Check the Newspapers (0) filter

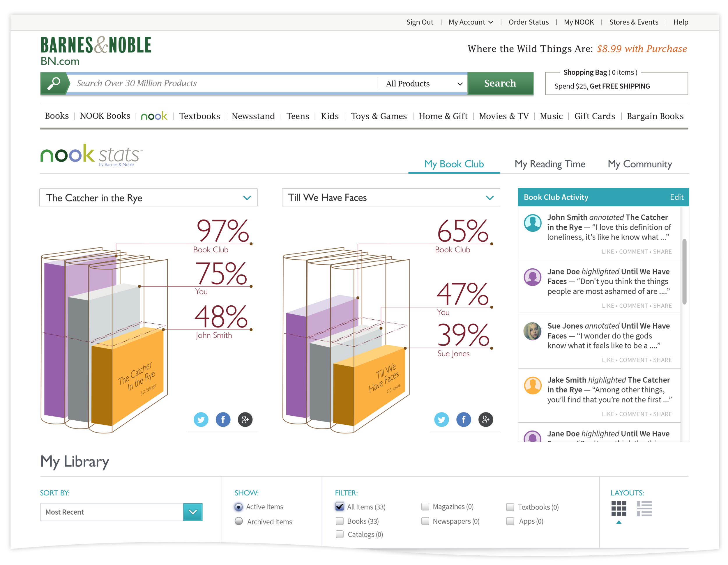tap(425, 521)
